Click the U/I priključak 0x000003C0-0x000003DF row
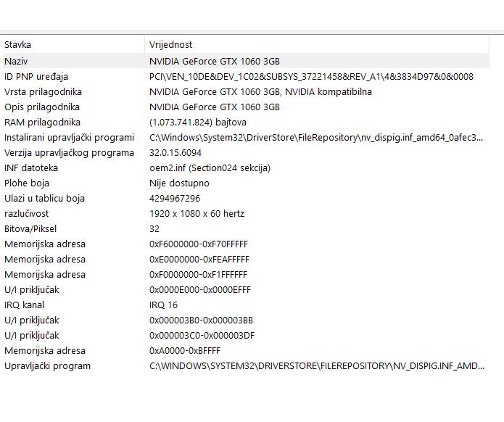 201,335
